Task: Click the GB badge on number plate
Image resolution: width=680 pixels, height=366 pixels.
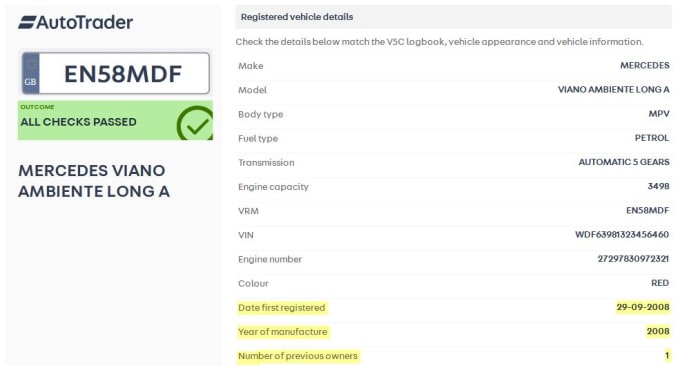Action: tap(30, 73)
